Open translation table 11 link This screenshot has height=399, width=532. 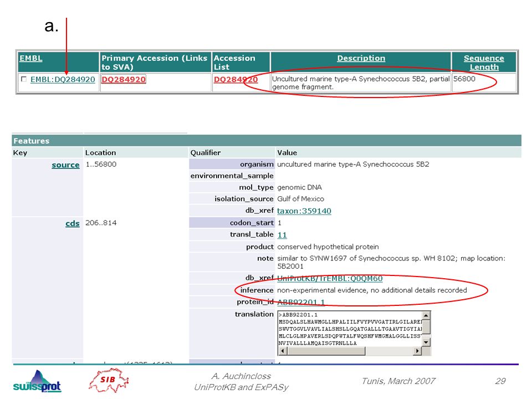click(282, 235)
